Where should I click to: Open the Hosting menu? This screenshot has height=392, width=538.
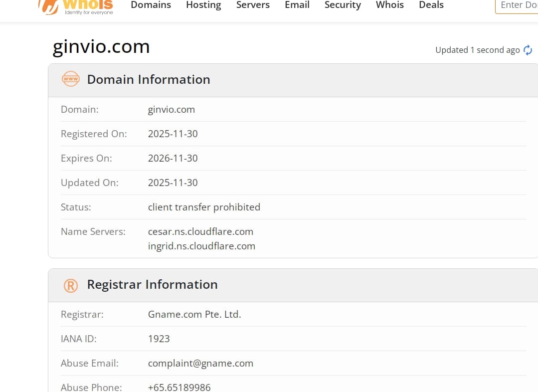(x=203, y=5)
